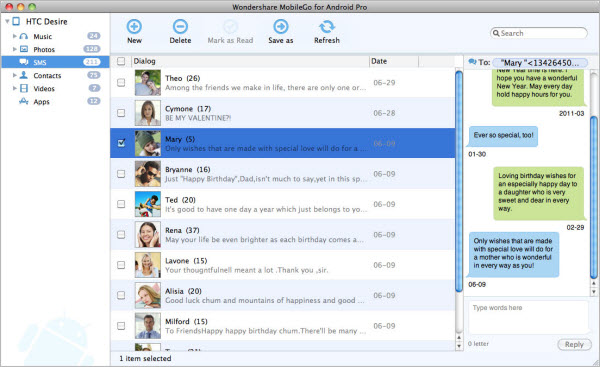
Task: Open Music in the sidebar
Action: [x=42, y=36]
